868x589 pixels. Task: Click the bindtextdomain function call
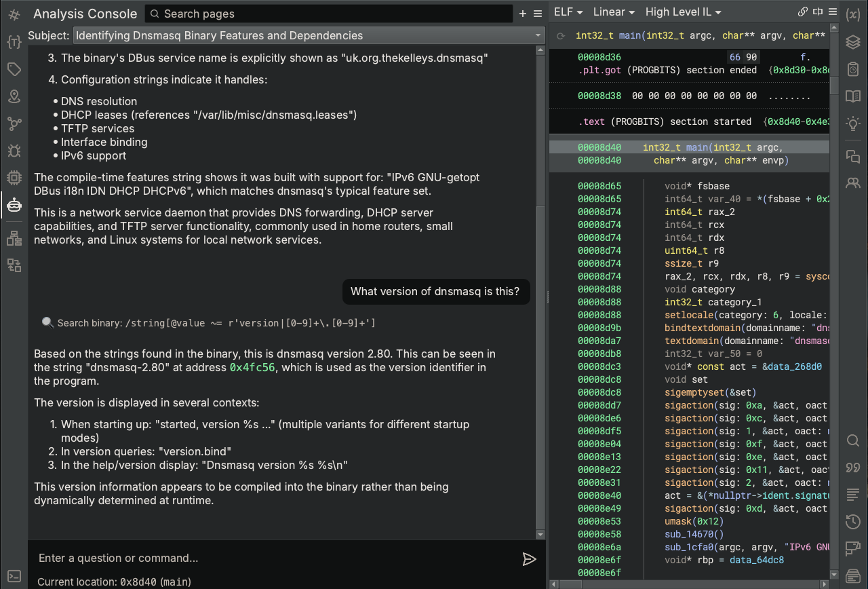746,328
